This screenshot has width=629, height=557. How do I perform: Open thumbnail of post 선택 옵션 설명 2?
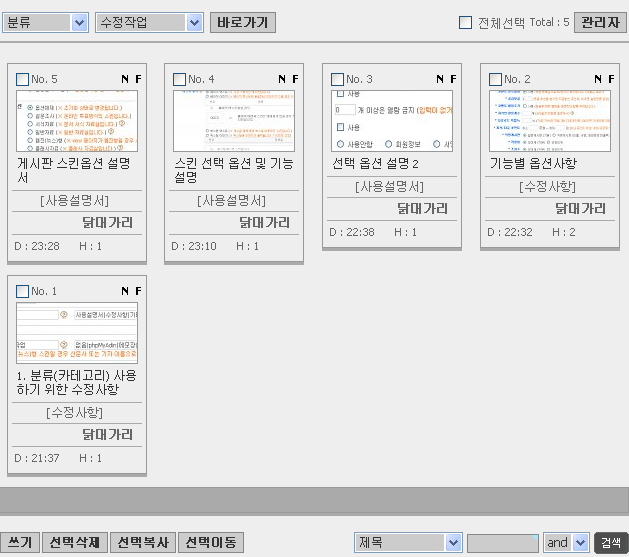392,120
